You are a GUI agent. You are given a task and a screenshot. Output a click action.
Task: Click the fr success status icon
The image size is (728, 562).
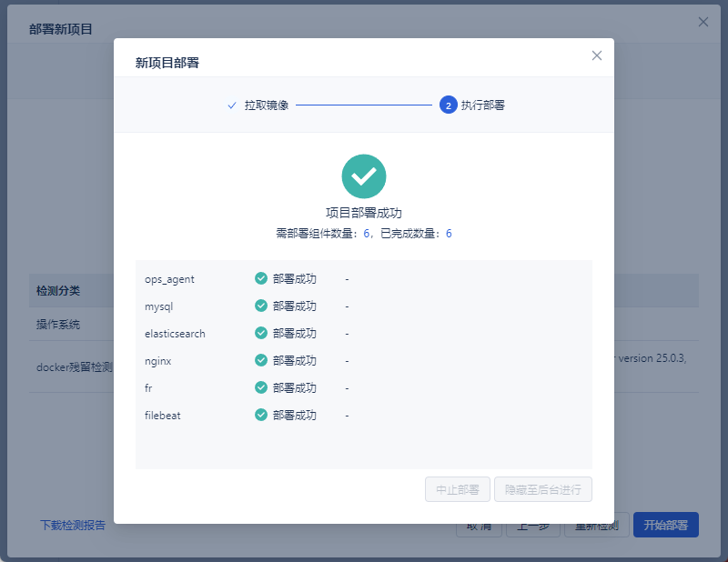[x=261, y=387]
